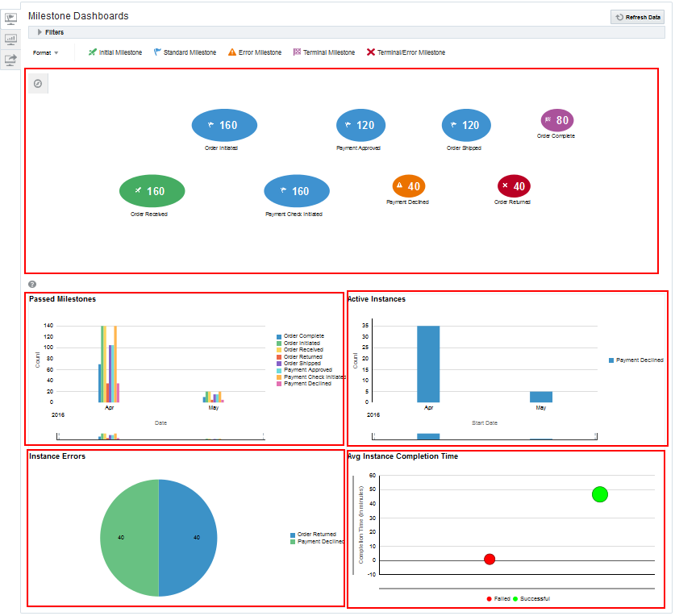675x616 pixels.
Task: Click Order Shipped legend entry
Action: point(298,364)
